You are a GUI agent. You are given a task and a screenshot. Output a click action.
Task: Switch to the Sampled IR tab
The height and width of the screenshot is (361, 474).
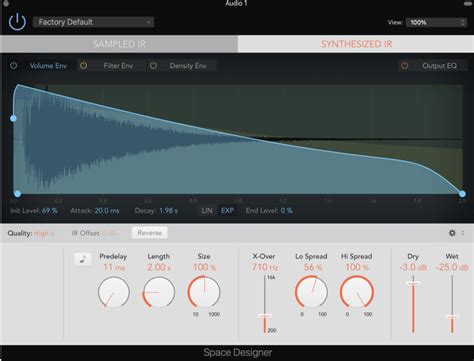(119, 44)
